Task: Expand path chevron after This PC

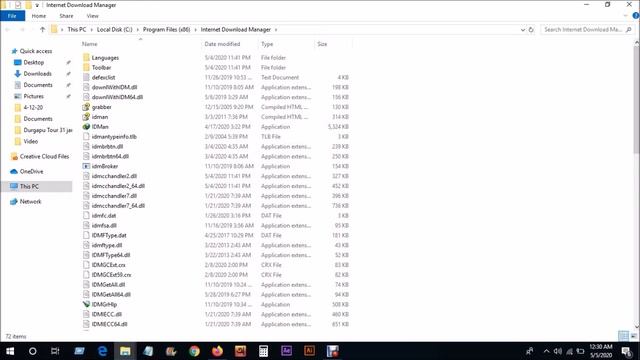Action: click(91, 29)
